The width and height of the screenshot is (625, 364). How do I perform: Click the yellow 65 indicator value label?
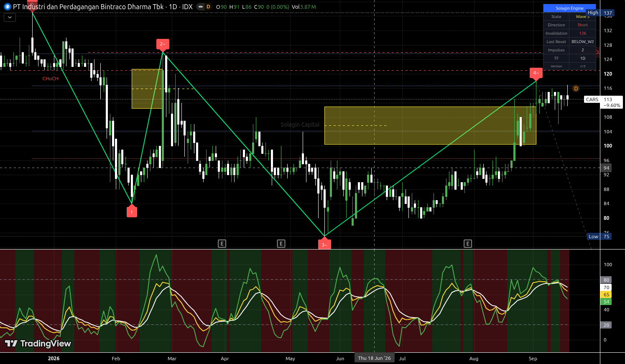click(x=606, y=295)
